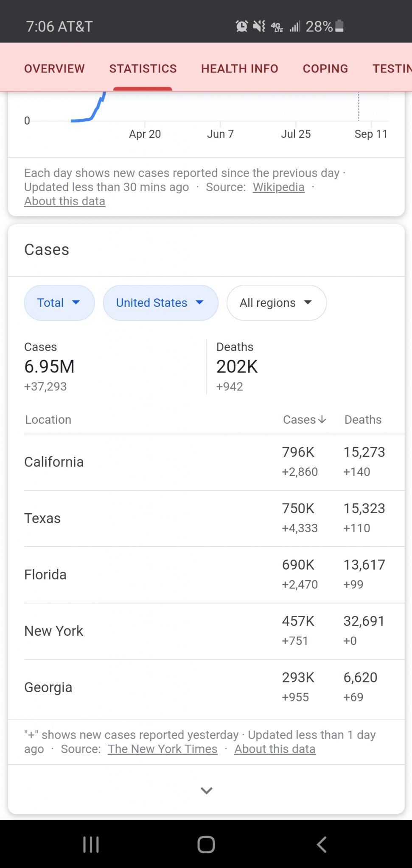
Task: Open the Wikipedia source link
Action: (x=278, y=187)
